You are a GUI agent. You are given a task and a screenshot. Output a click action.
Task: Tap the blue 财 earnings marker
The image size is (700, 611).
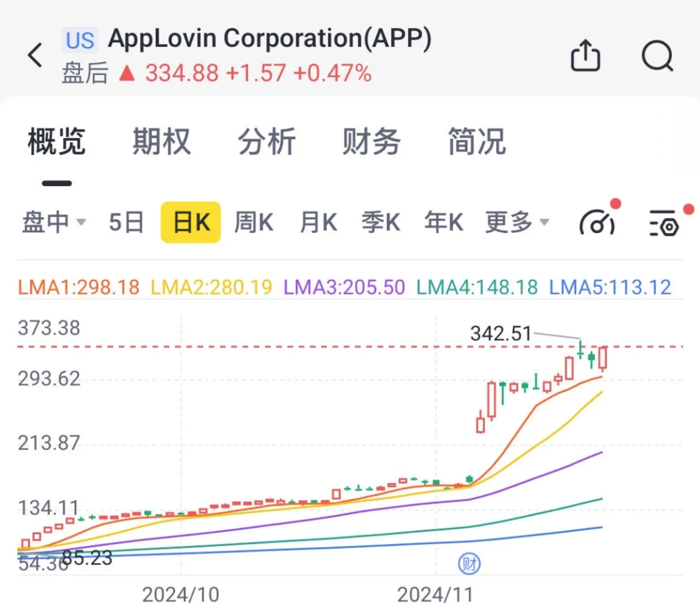pyautogui.click(x=469, y=564)
